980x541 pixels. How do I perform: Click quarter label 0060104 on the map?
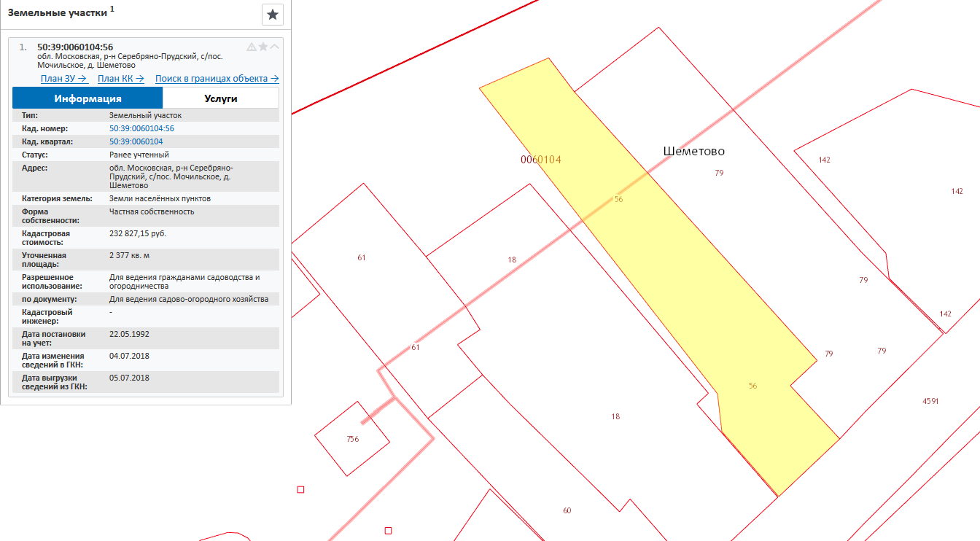(x=540, y=159)
